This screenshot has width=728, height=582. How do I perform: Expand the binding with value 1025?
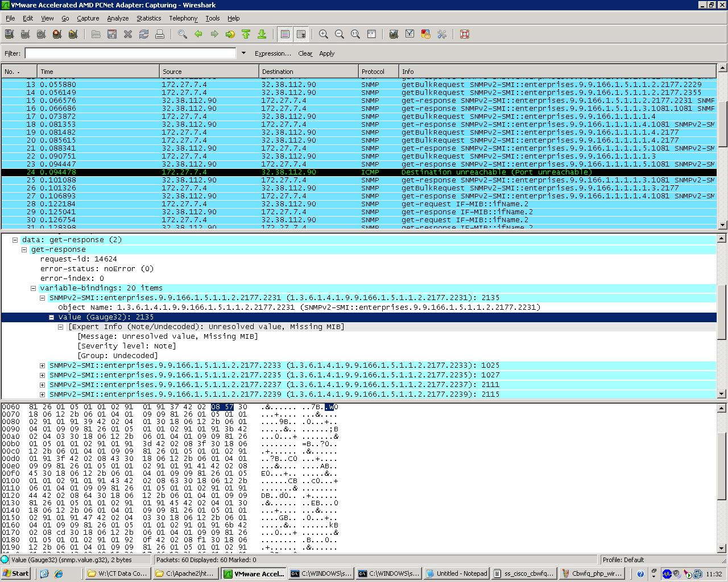click(x=43, y=365)
